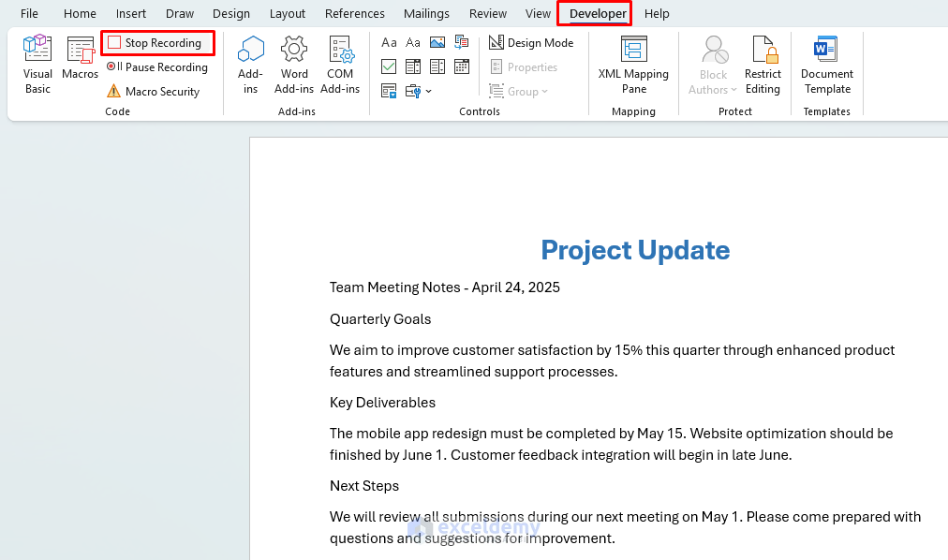Image resolution: width=948 pixels, height=560 pixels.
Task: Expand the Group dropdown
Action: click(518, 92)
